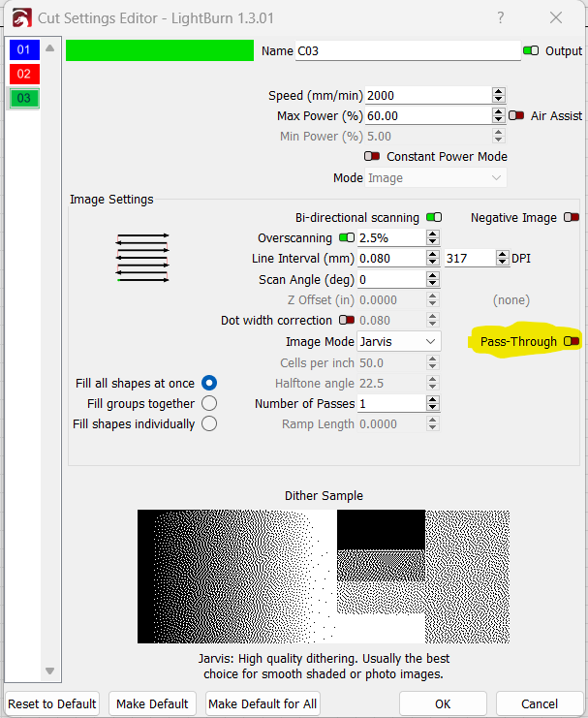Viewport: 588px width, 718px height.
Task: Click the DPI spinner arrows
Action: click(503, 259)
